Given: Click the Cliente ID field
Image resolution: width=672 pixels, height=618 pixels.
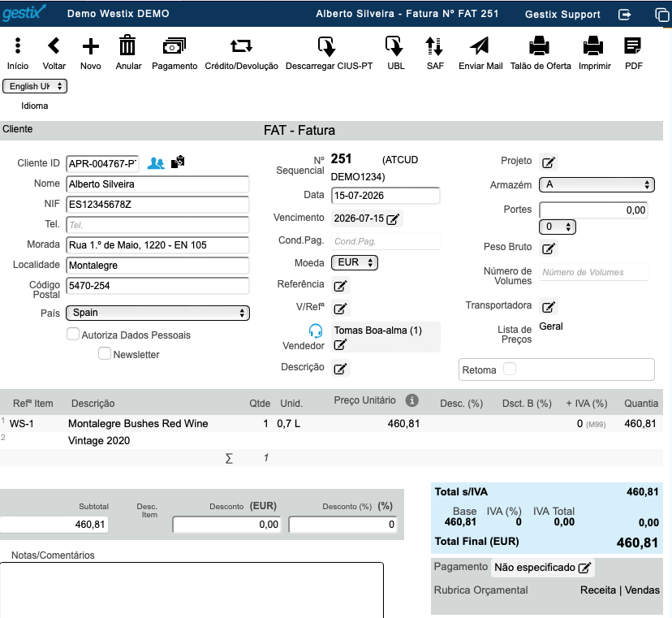Looking at the screenshot, I should pos(102,164).
